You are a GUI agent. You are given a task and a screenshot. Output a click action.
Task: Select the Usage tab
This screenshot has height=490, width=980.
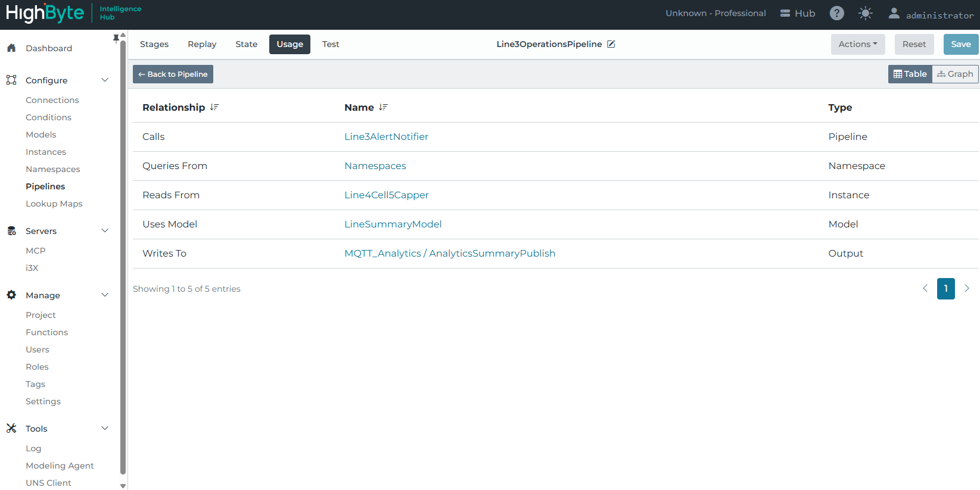[290, 44]
